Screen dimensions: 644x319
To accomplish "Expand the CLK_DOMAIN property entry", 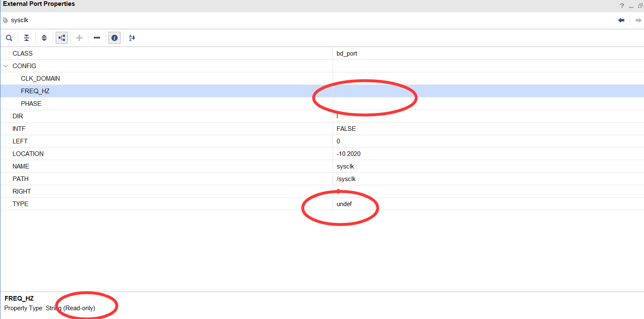I will click(40, 78).
